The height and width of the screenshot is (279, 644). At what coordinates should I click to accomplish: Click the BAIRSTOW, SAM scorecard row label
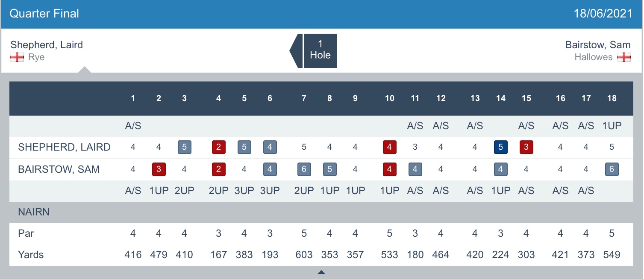(59, 169)
